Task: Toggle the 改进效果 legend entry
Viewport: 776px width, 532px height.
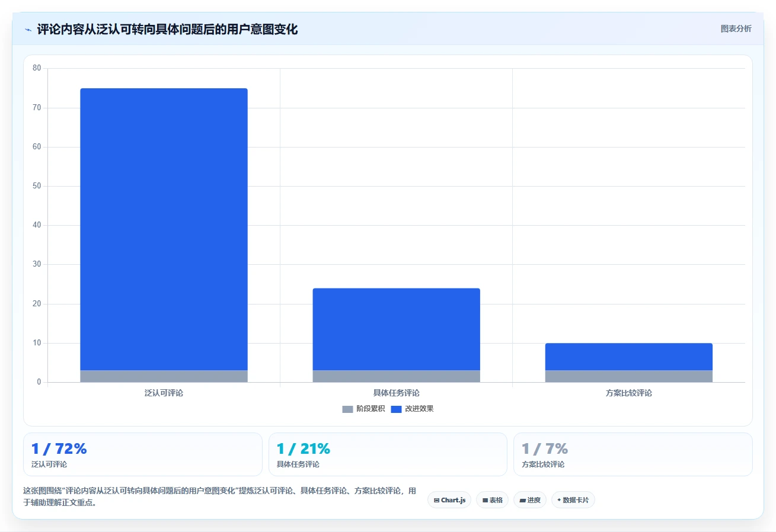Action: pyautogui.click(x=412, y=409)
